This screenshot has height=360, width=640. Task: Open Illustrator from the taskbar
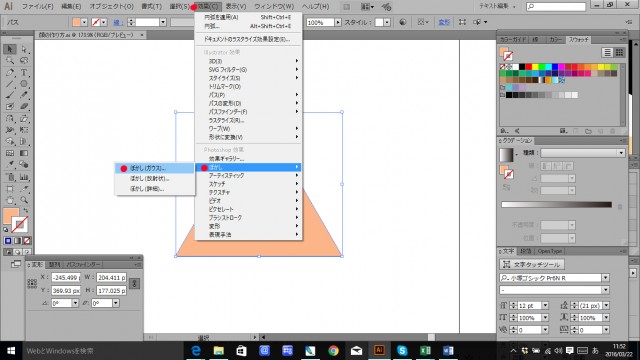[x=379, y=350]
